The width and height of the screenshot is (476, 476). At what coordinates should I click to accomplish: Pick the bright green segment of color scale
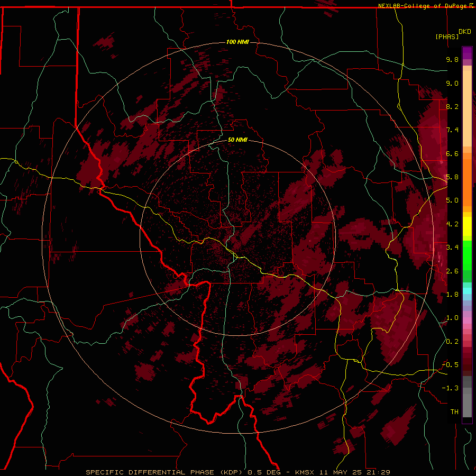(467, 255)
